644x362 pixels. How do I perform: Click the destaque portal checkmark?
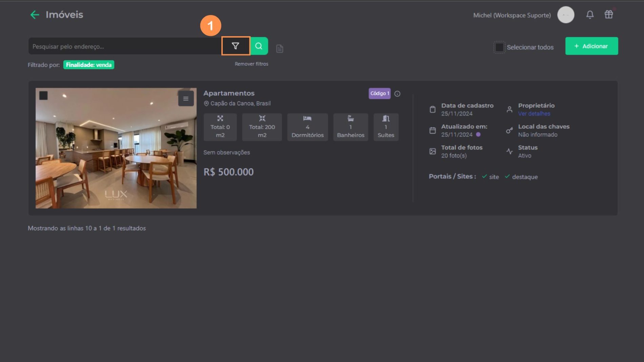coord(507,176)
